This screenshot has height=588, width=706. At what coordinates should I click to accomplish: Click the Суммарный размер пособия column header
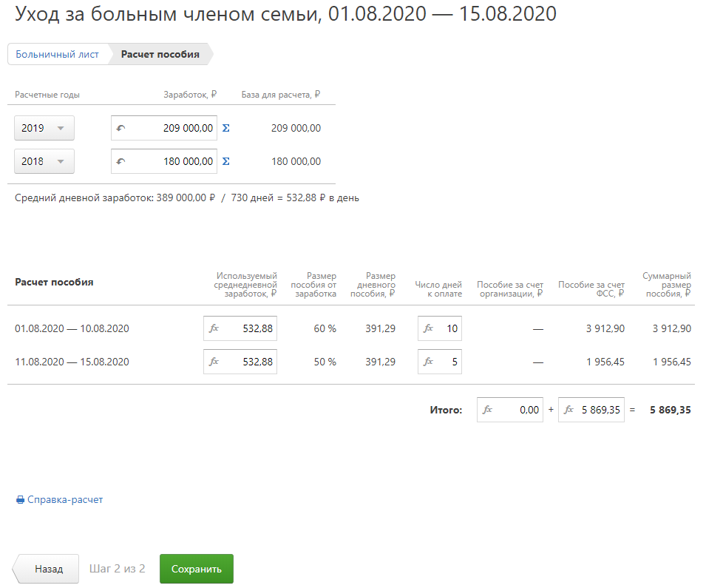[x=667, y=285]
